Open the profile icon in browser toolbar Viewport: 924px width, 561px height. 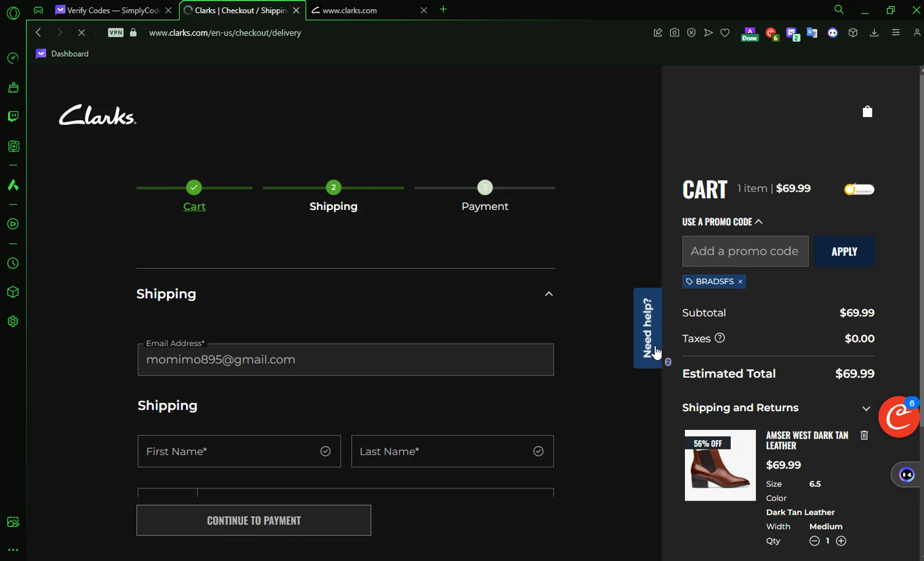point(917,33)
